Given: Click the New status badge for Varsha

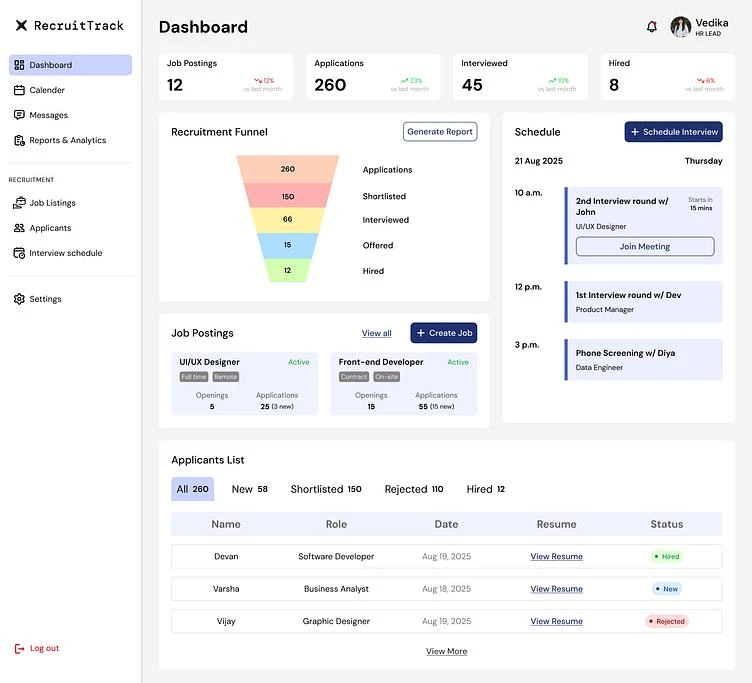Looking at the screenshot, I should [667, 589].
